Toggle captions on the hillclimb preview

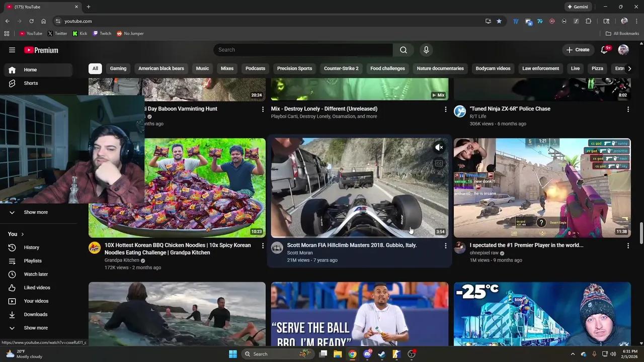(x=439, y=163)
